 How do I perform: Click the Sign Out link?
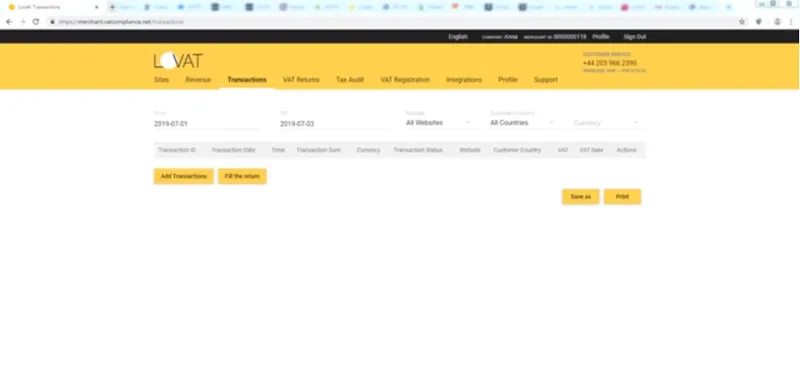click(635, 37)
